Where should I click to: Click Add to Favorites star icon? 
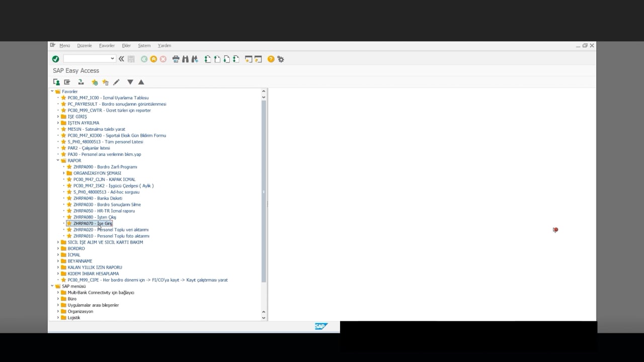95,82
